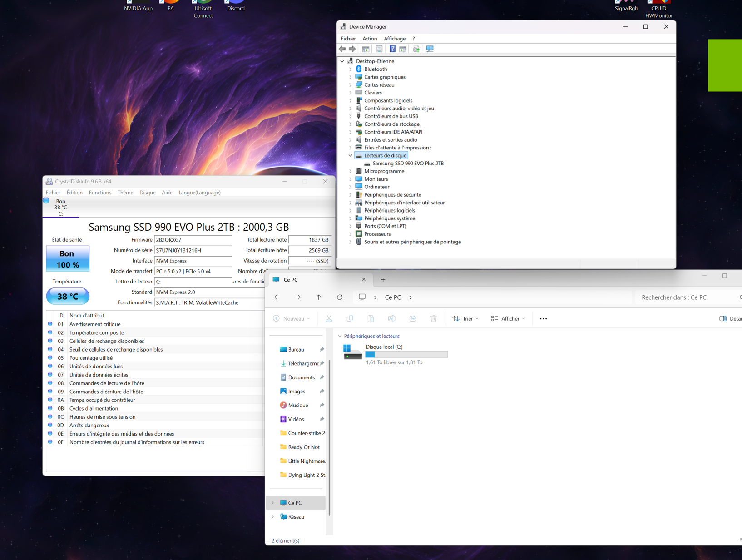This screenshot has height=560, width=742.
Task: Expand the Bluetooth node in Device Manager
Action: [x=351, y=69]
